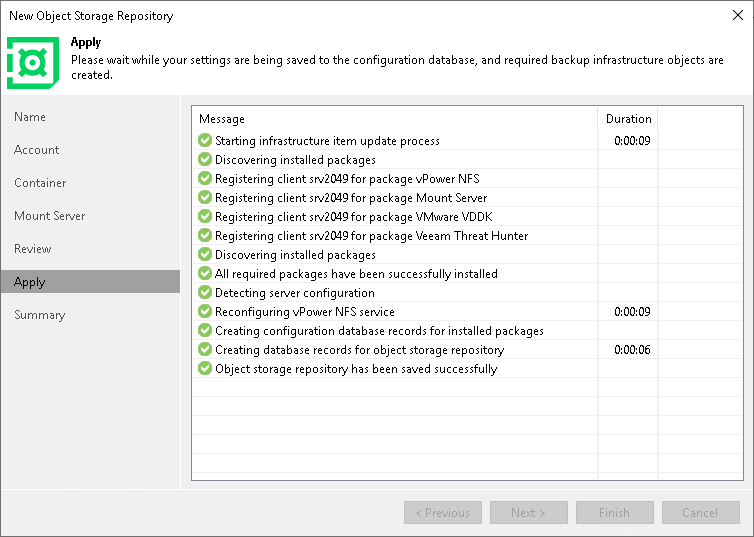Click success icon beside vPower NFS package registration
The width and height of the screenshot is (754, 537).
(205, 178)
